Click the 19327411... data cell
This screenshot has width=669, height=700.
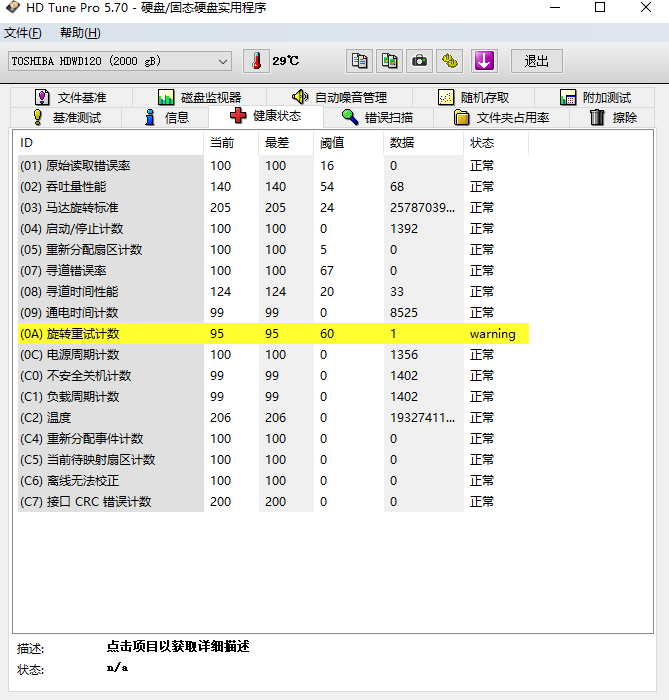click(423, 417)
